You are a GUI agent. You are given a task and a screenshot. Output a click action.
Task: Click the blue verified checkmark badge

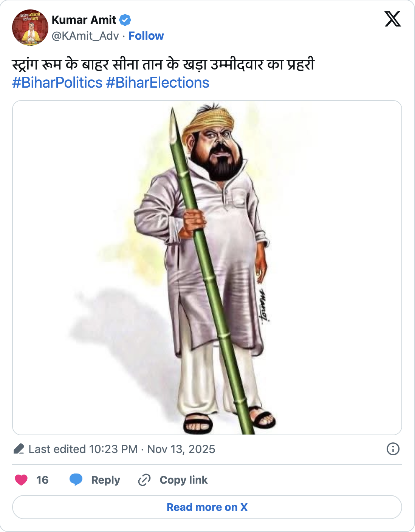[125, 20]
